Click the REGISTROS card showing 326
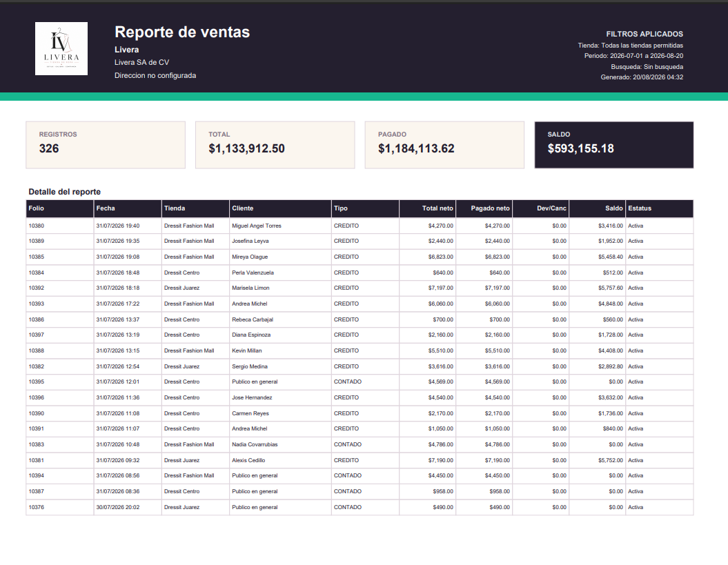This screenshot has height=565, width=728. [x=106, y=145]
